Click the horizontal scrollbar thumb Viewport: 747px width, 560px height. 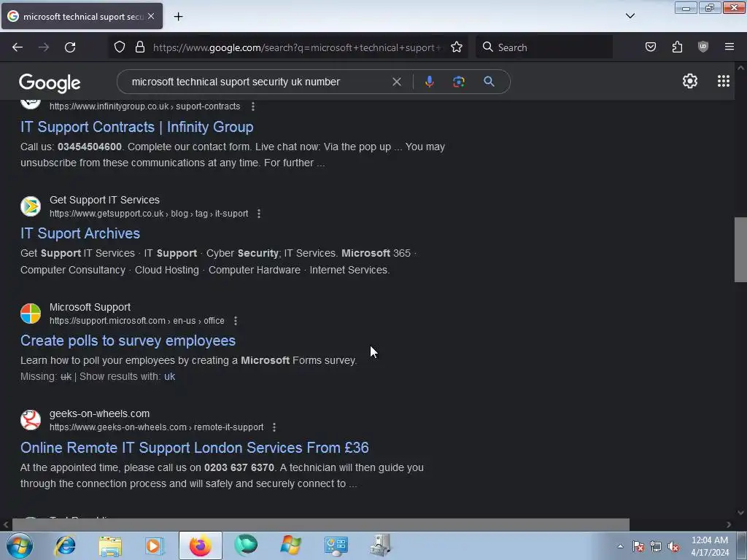pyautogui.click(x=321, y=524)
